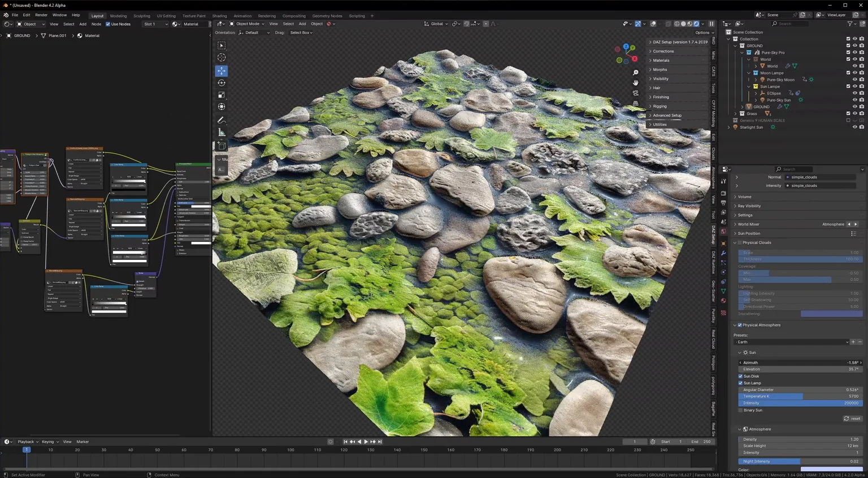The width and height of the screenshot is (868, 478).
Task: Click the Keying button in timeline
Action: [x=50, y=442]
